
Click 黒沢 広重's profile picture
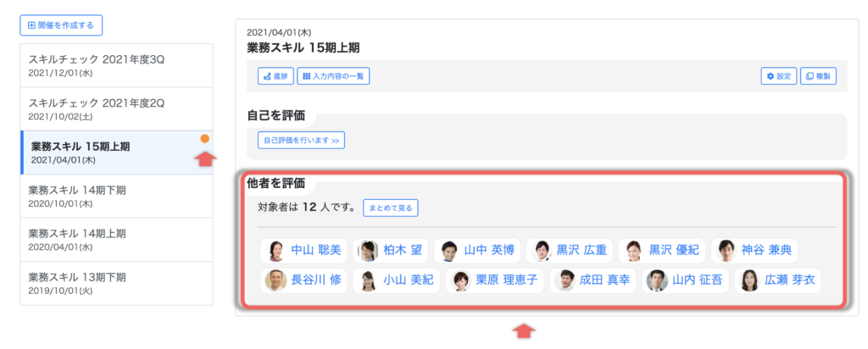tap(542, 250)
